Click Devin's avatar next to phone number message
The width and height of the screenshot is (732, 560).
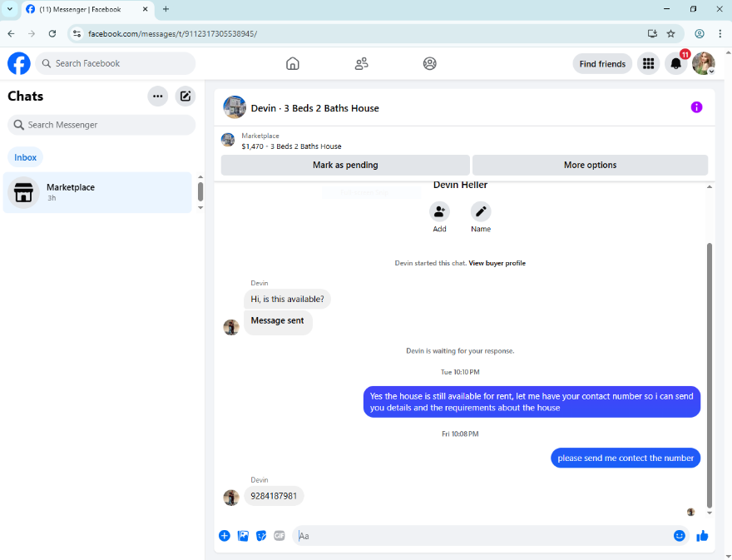(231, 498)
